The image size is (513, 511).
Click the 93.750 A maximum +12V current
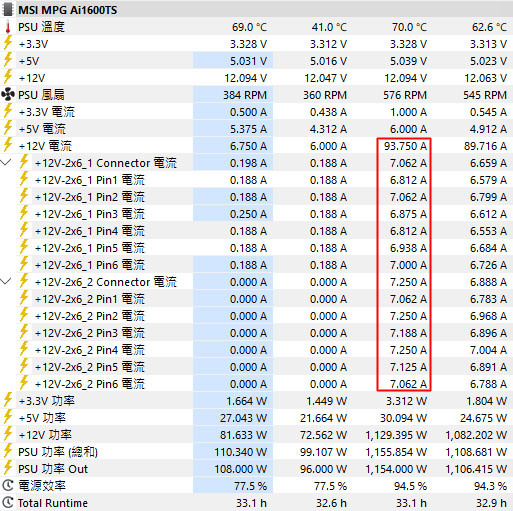coord(405,146)
